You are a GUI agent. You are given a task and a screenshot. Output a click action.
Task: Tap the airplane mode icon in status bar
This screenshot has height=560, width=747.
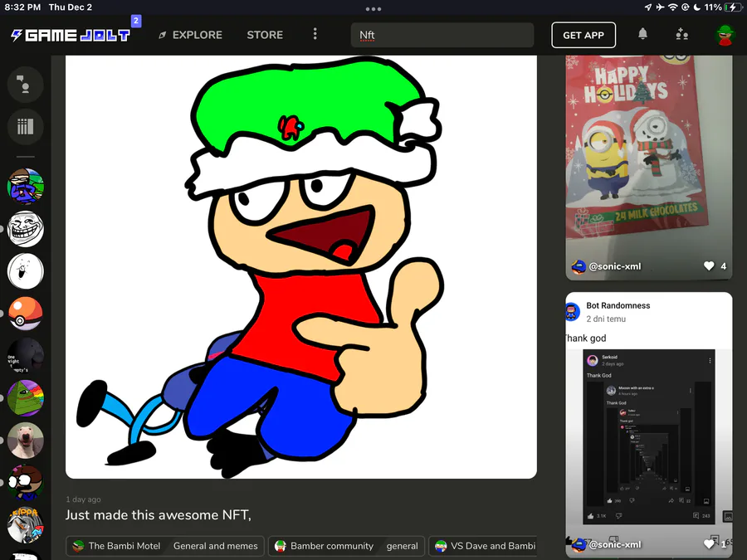[660, 7]
